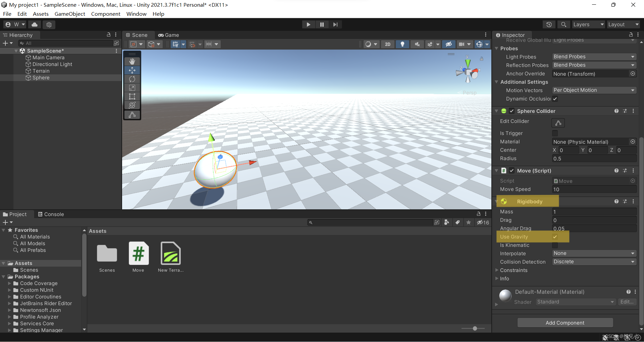Open the Collision Detection dropdown
644x342 pixels.
(x=594, y=262)
